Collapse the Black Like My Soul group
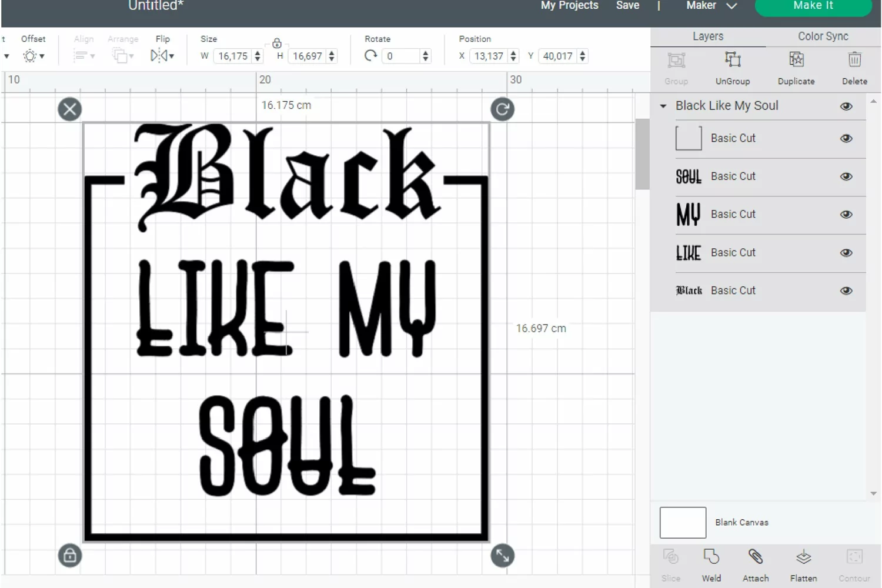 coord(663,106)
